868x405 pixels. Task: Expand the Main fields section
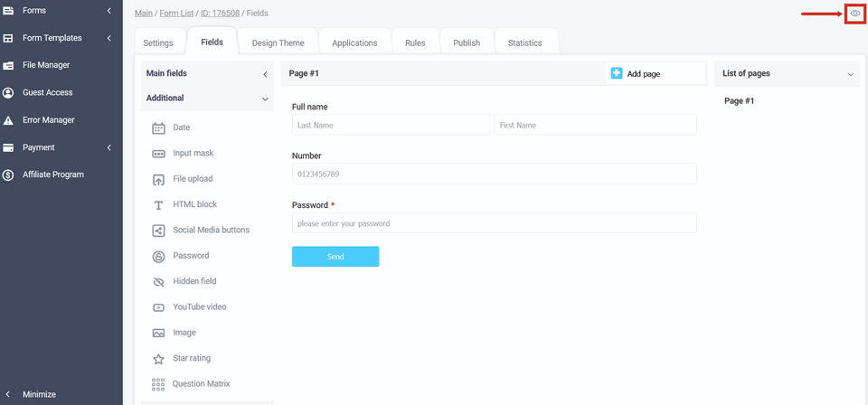click(265, 74)
